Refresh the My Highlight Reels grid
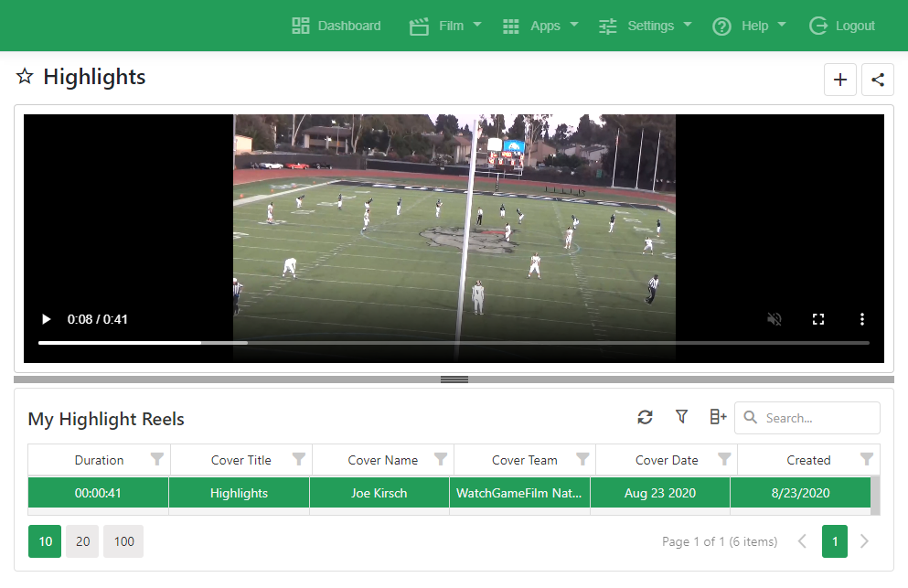This screenshot has width=908, height=588. [x=645, y=417]
